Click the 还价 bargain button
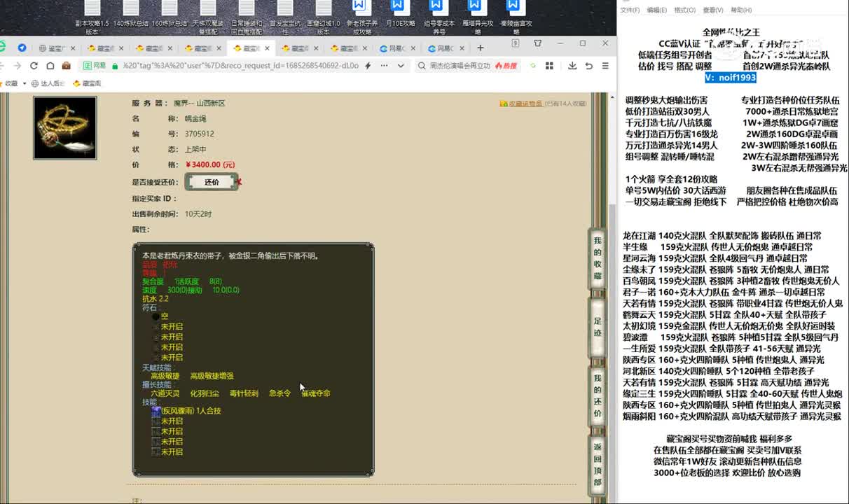Viewport: 849px width, 504px height. click(212, 182)
